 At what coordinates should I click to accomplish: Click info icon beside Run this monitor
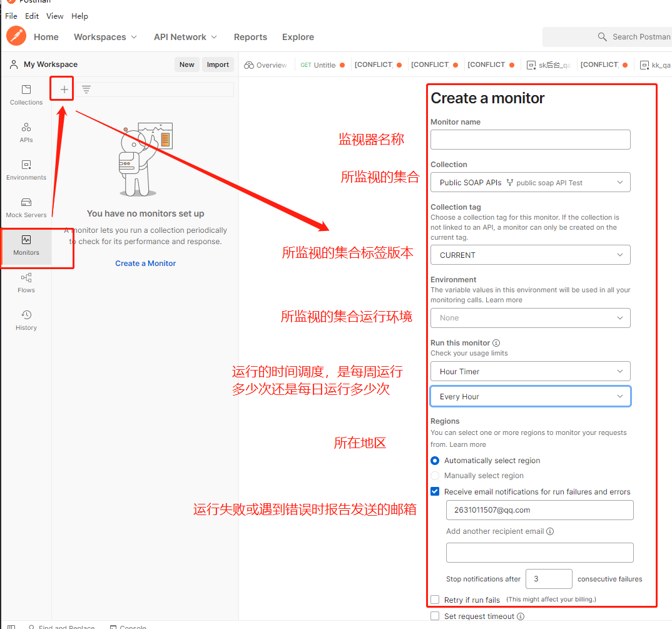[x=496, y=342]
